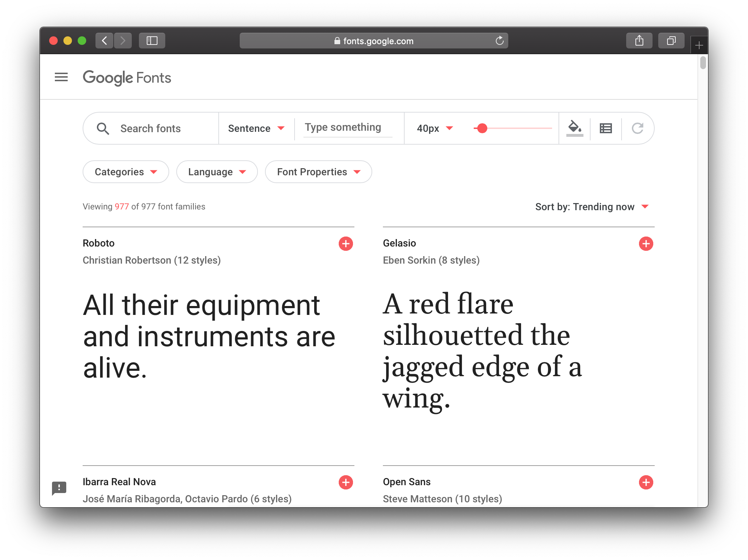Open a new Safari tab

[699, 45]
